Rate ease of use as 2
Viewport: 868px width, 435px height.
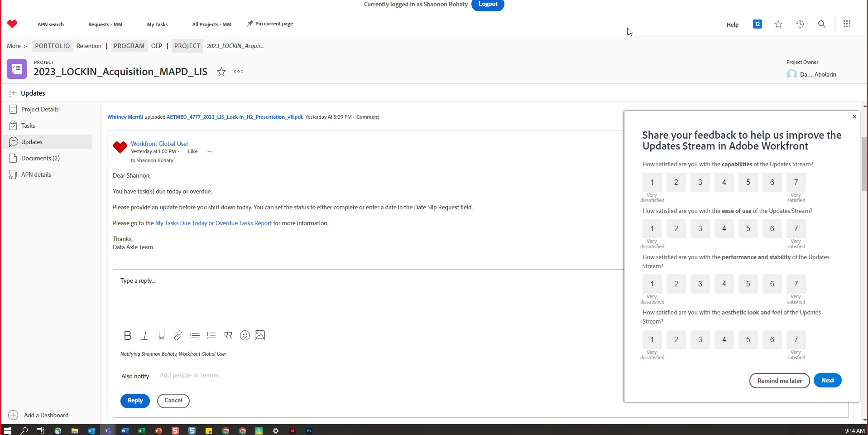pos(676,228)
